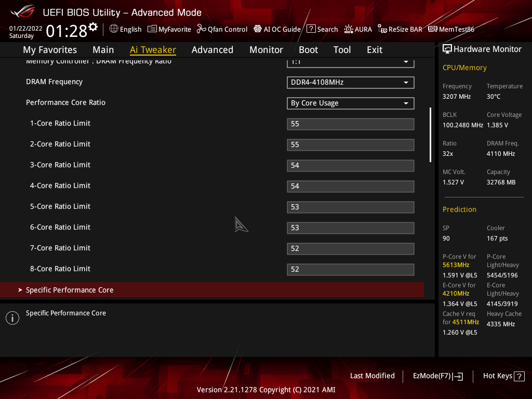Viewport: 532px width, 399px height.
Task: Edit the 2-Core Ratio Limit field
Action: 351,144
